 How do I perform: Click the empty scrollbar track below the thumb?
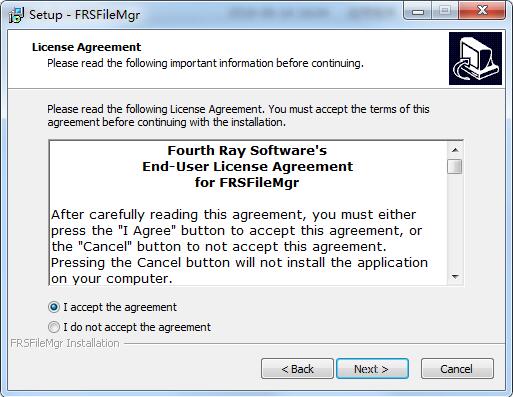455,222
